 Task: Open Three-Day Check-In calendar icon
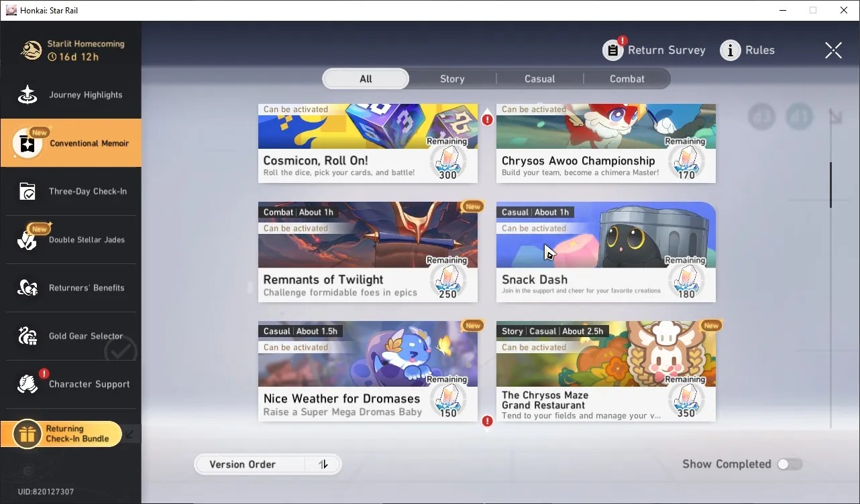(x=28, y=192)
